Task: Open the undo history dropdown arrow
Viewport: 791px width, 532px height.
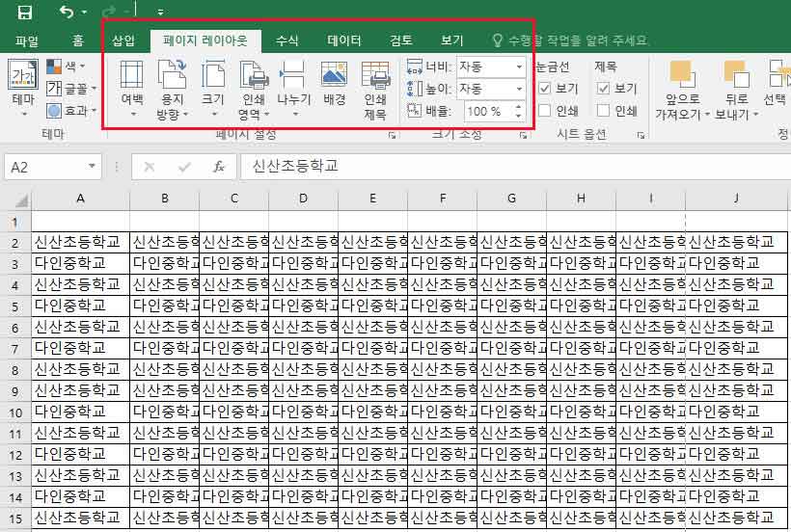Action: point(84,12)
